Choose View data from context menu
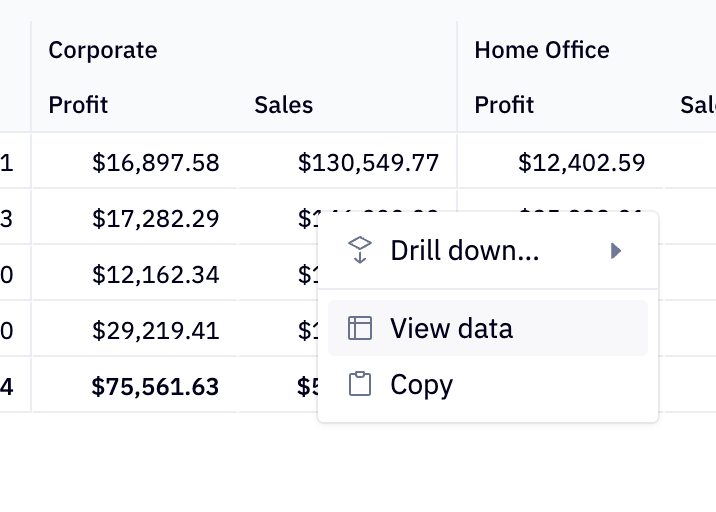This screenshot has width=716, height=512. click(x=451, y=328)
